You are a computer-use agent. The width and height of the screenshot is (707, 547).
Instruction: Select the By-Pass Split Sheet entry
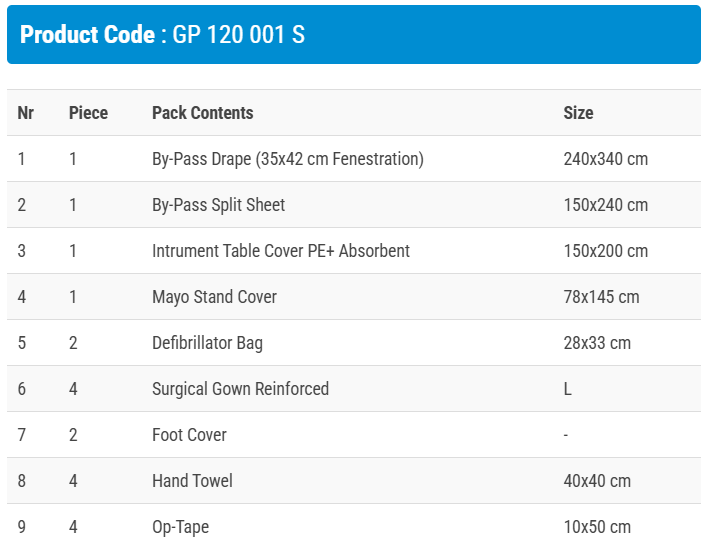[x=218, y=205]
